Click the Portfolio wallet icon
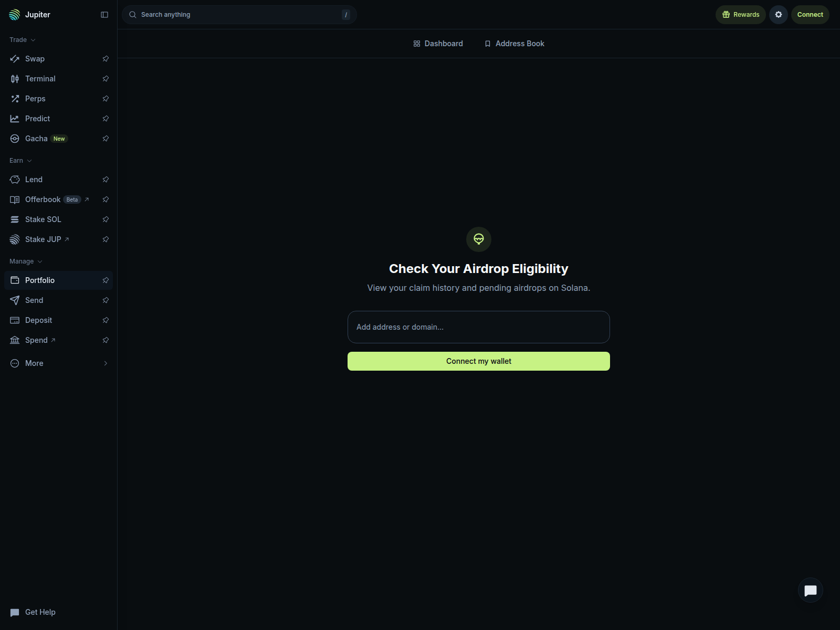840x630 pixels. [x=15, y=280]
